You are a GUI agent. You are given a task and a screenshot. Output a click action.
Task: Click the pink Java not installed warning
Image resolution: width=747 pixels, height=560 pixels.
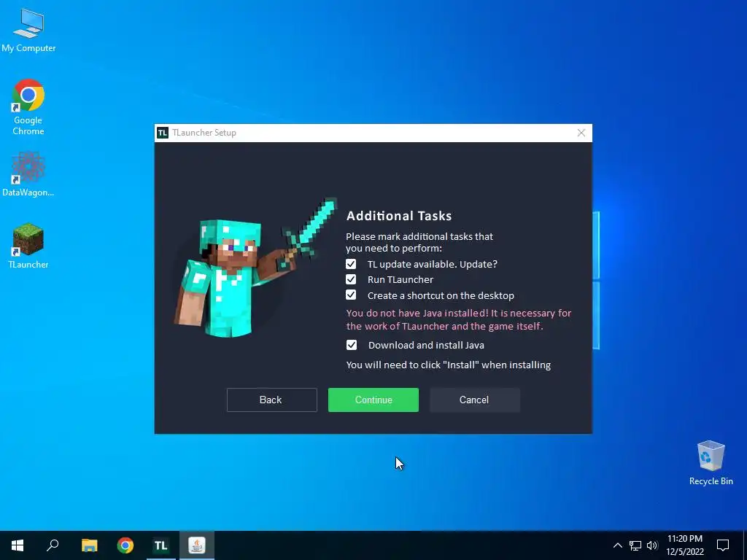459,319
